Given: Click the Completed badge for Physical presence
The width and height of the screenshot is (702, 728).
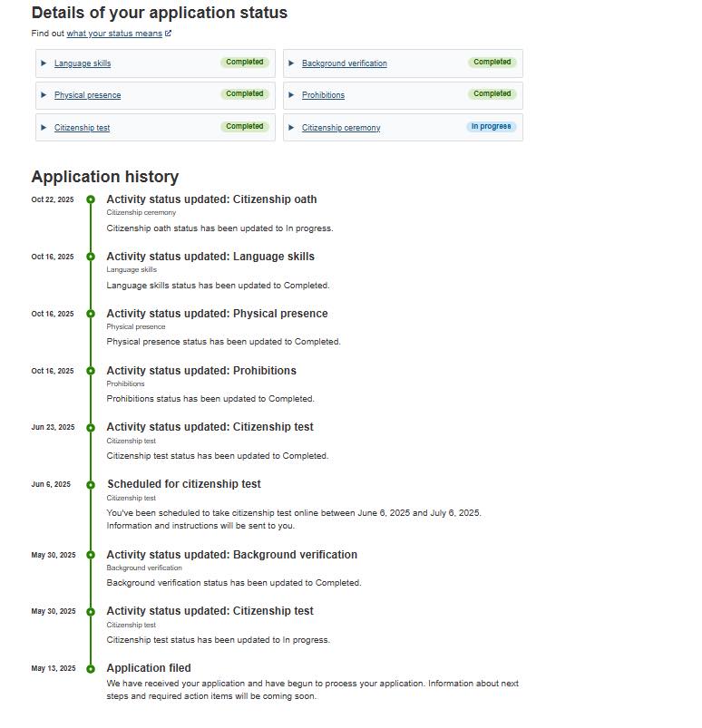Looking at the screenshot, I should click(244, 93).
